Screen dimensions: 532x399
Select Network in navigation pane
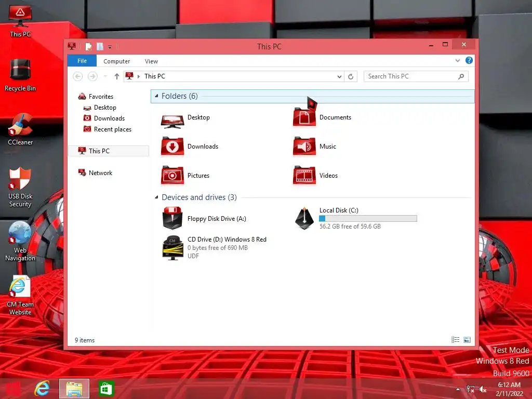pyautogui.click(x=100, y=172)
